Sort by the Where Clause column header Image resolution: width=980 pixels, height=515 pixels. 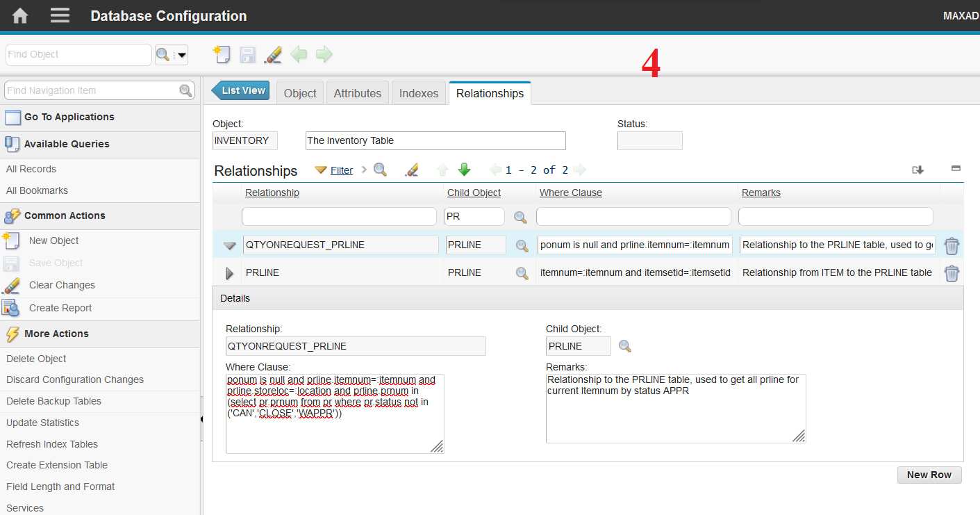571,193
